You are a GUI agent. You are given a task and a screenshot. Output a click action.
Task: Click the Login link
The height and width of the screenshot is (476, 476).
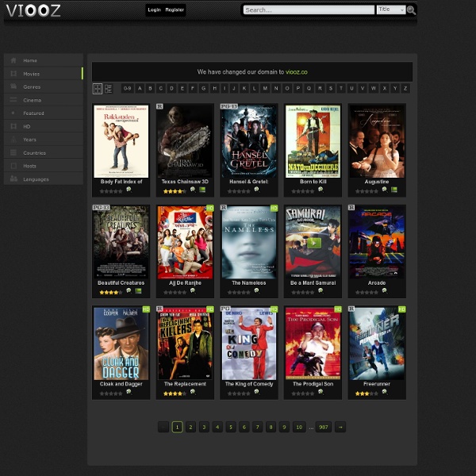[154, 10]
